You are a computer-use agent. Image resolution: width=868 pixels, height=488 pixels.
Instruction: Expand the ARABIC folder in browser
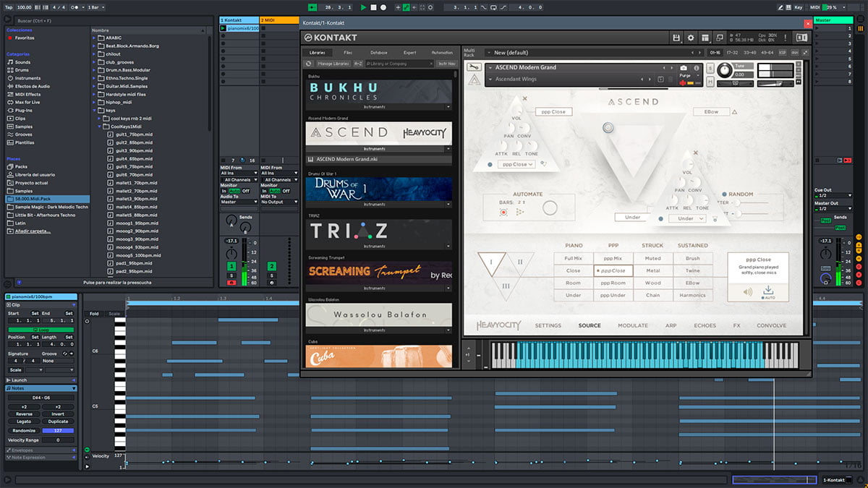pyautogui.click(x=94, y=38)
